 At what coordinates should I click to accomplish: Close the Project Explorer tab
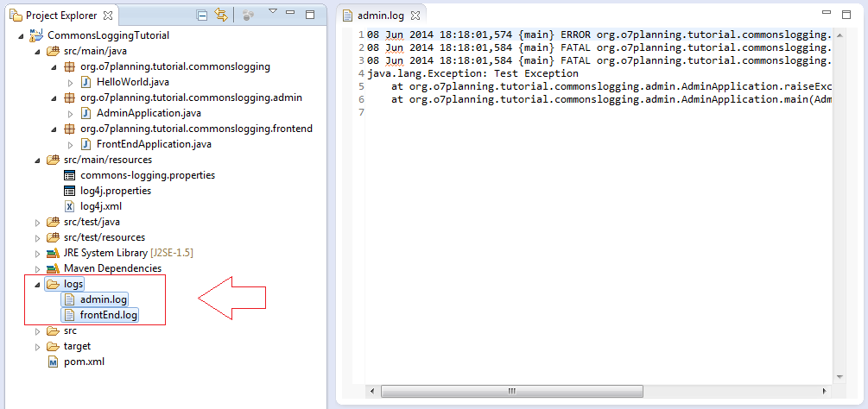click(x=108, y=16)
